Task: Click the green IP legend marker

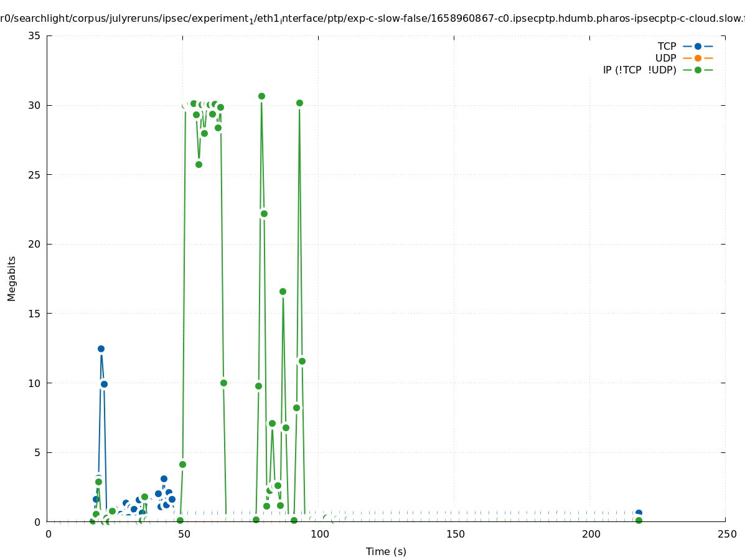Action: (x=698, y=70)
